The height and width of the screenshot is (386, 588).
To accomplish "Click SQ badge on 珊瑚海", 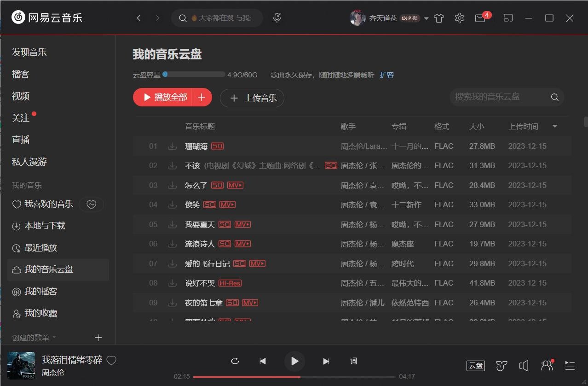I will 217,146.
